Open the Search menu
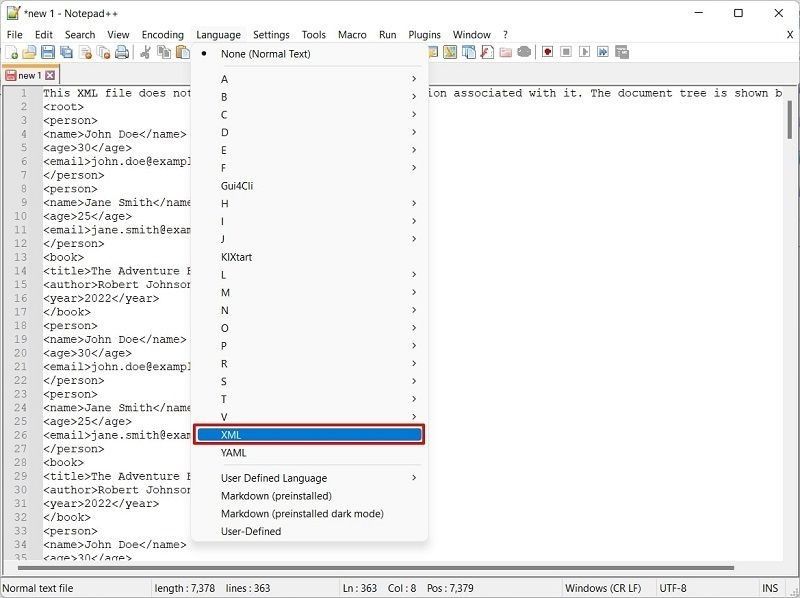 [x=80, y=35]
